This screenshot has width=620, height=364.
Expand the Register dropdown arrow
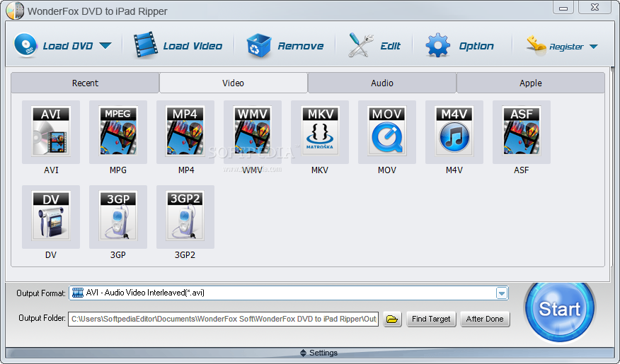[594, 47]
